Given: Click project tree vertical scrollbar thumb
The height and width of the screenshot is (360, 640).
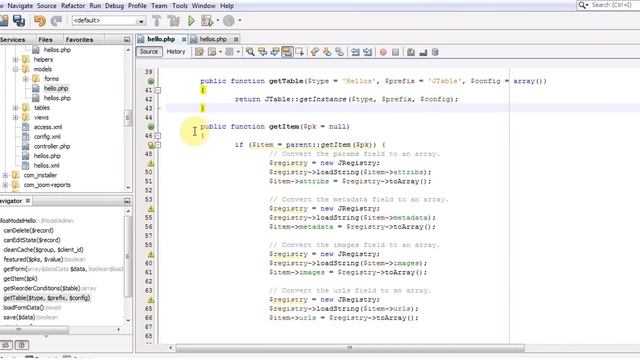Looking at the screenshot, I should click(128, 118).
